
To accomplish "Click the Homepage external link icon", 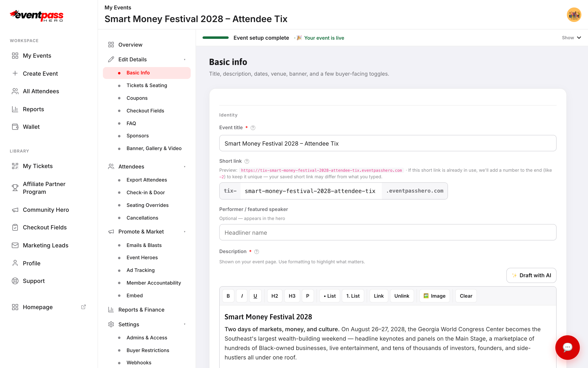I will pos(83,307).
